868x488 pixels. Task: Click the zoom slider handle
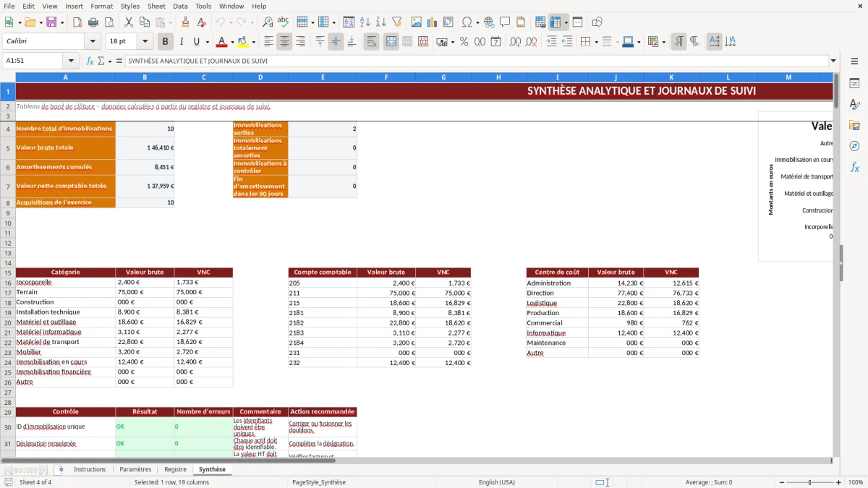[x=810, y=482]
